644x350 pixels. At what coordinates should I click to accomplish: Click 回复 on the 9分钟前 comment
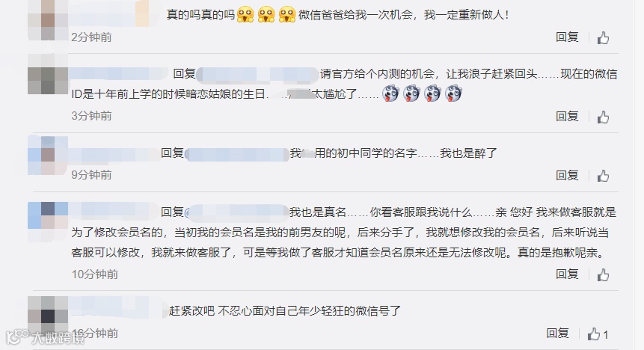[567, 176]
